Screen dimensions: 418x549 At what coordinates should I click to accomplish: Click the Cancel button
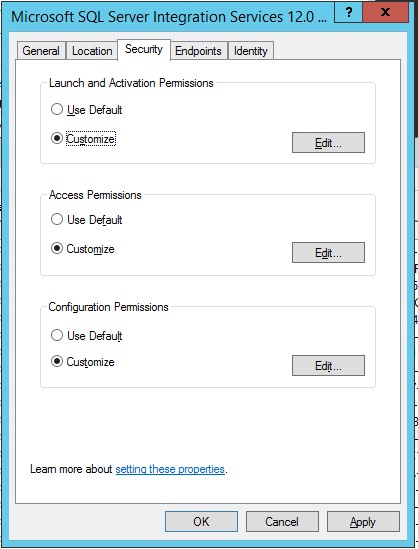[x=282, y=521]
